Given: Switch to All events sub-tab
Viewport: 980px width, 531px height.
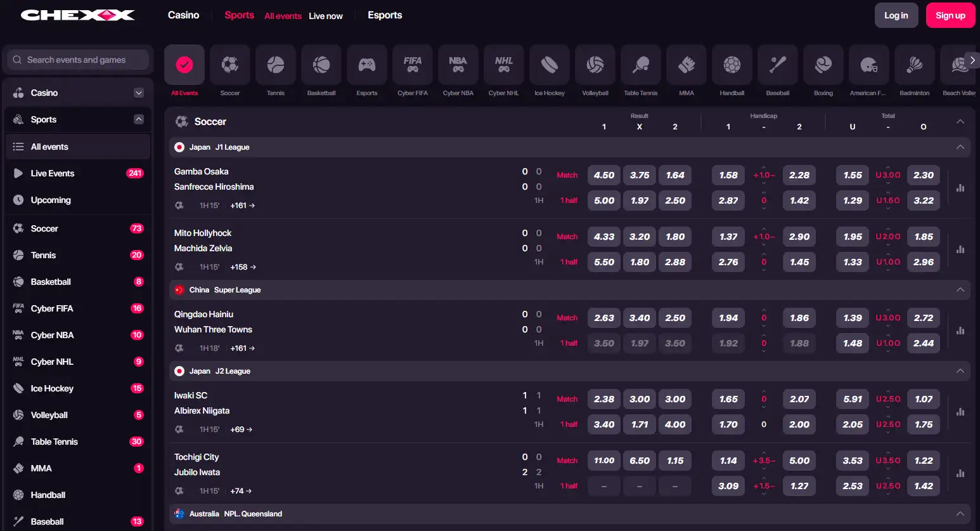Looking at the screenshot, I should 283,16.
